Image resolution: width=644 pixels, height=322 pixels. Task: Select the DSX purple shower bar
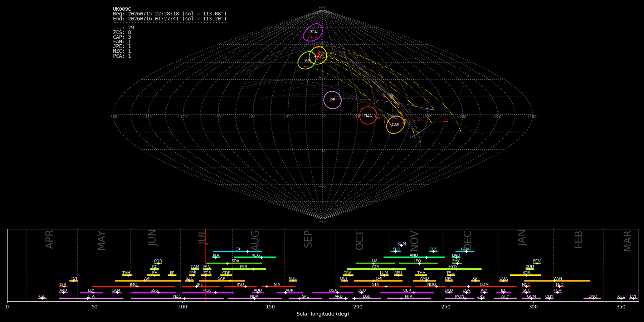click(x=332, y=293)
